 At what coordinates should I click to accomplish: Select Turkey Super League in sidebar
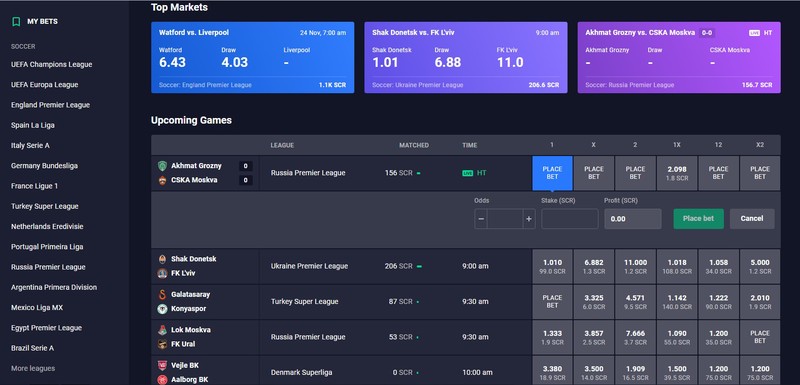44,206
